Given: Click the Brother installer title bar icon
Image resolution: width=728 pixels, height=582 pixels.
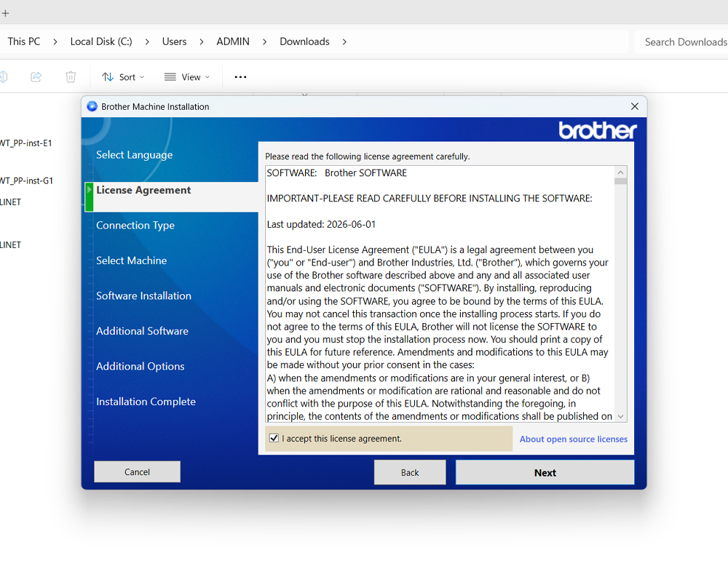Looking at the screenshot, I should click(92, 106).
